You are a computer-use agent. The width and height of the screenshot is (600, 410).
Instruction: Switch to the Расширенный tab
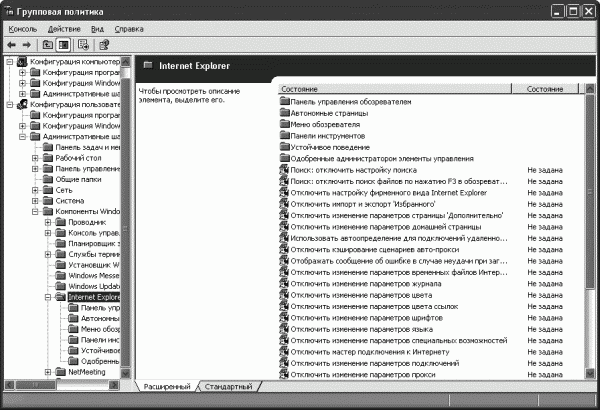(x=167, y=386)
